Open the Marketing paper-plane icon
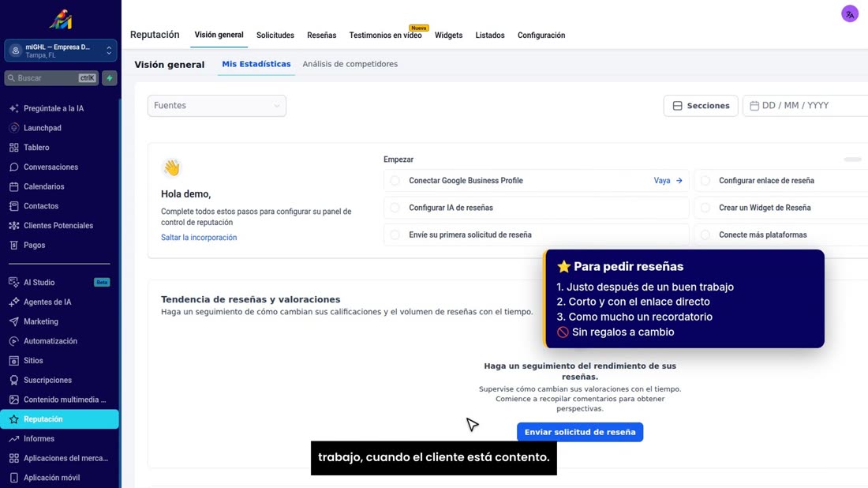 (x=14, y=321)
